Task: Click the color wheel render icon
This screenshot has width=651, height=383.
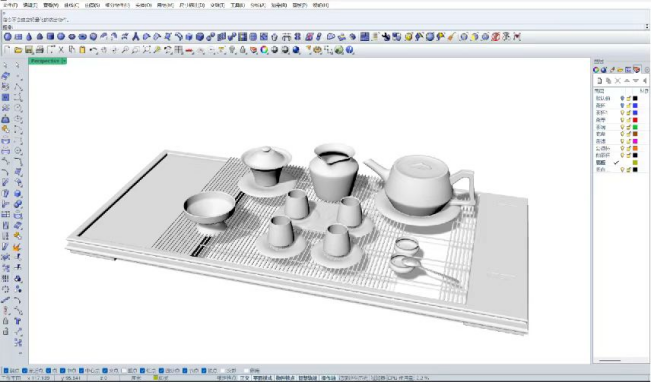Action: pyautogui.click(x=264, y=50)
